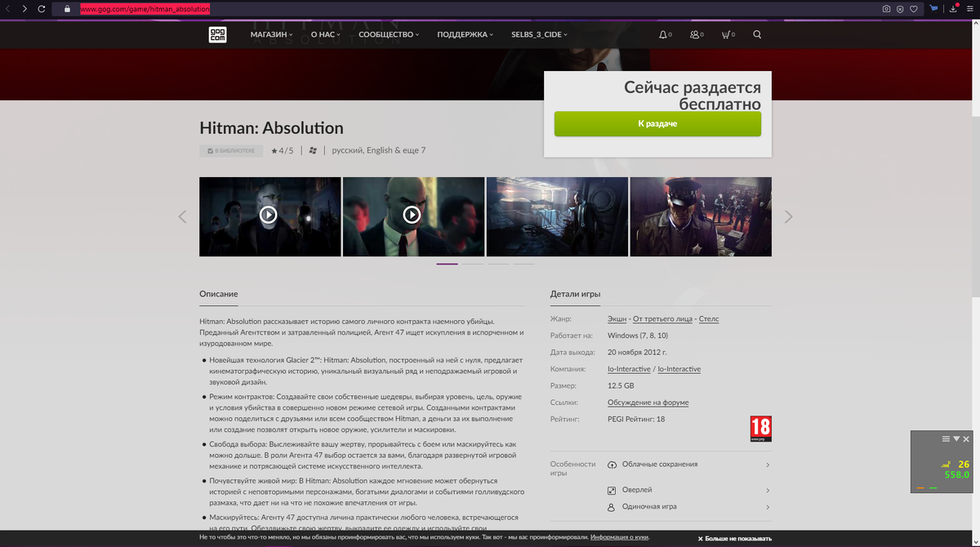Screen dimensions: 980x547
Task: Click the 12.5 GB size value
Action: click(621, 385)
